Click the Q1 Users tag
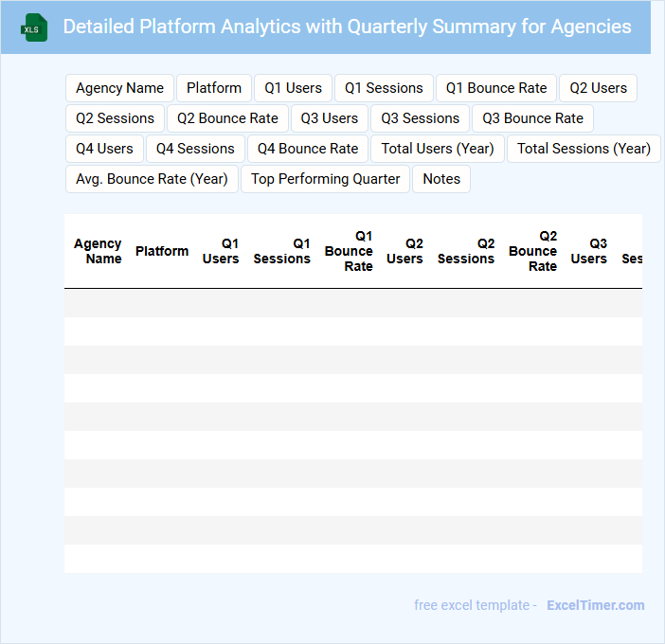Screen dimensions: 665x644 pyautogui.click(x=293, y=88)
